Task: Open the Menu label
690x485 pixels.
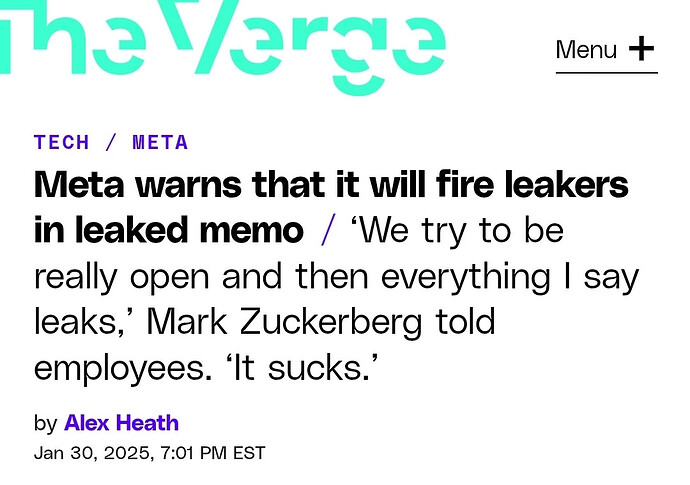Action: click(586, 49)
